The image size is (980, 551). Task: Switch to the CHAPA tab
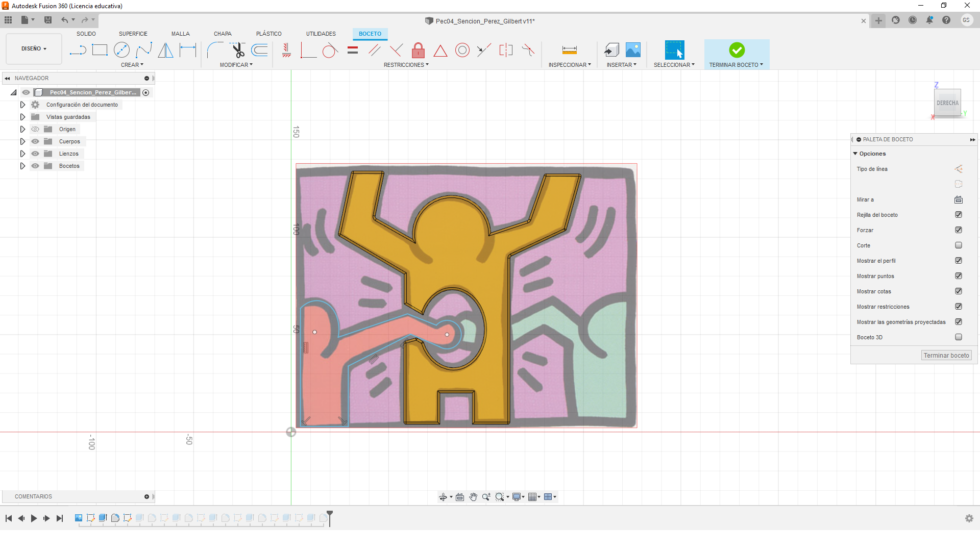coord(223,34)
